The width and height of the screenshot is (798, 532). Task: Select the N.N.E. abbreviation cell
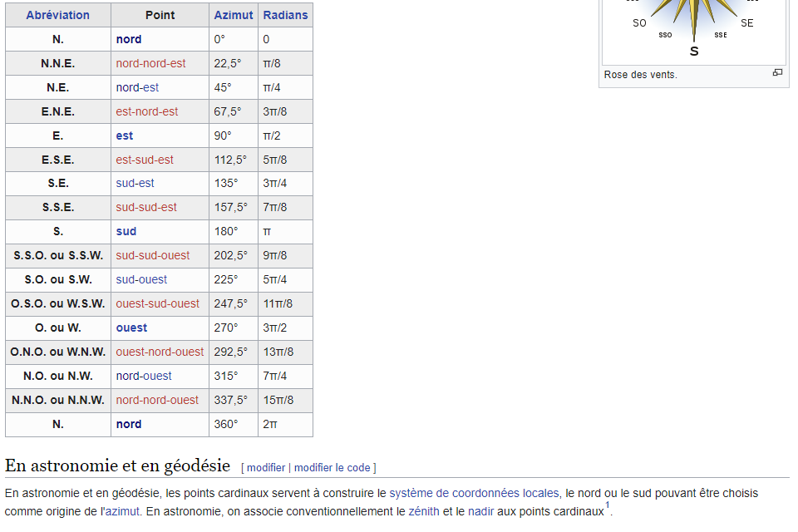[x=58, y=63]
